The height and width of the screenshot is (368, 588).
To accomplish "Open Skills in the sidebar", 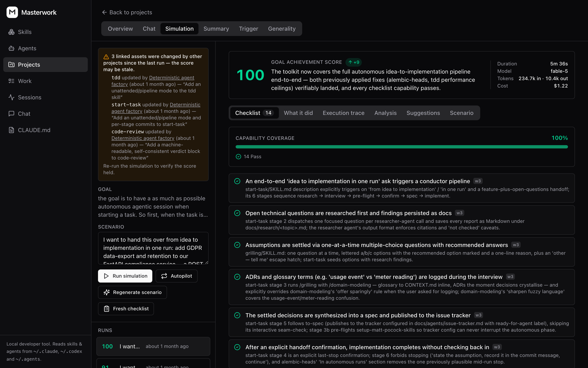I will [x=46, y=32].
